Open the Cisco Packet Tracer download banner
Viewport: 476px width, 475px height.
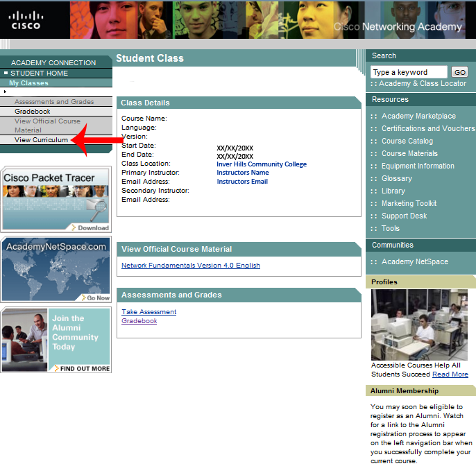click(56, 199)
